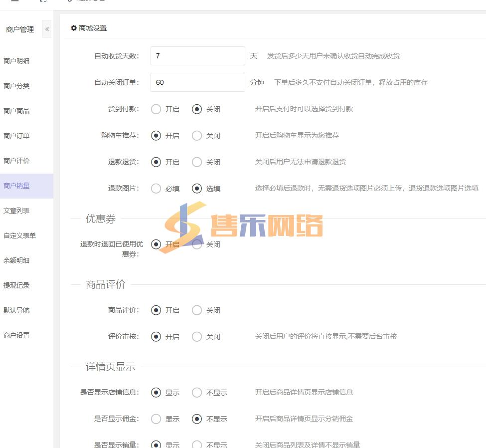The image size is (486, 448).
Task: Click the 自动关闭订单 minutes input field
Action: point(197,82)
